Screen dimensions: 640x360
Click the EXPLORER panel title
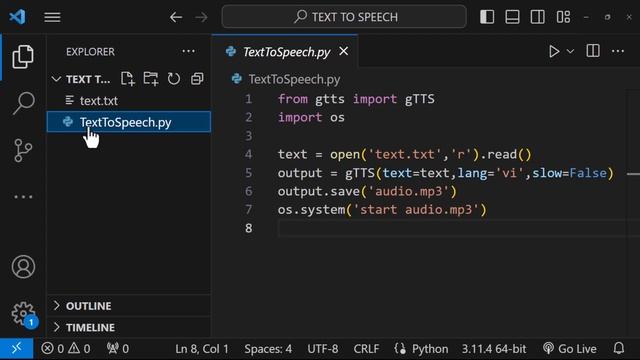click(90, 52)
